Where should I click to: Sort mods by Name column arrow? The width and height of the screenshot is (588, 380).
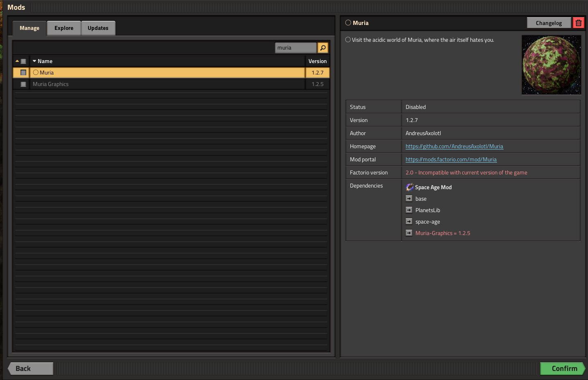click(34, 61)
